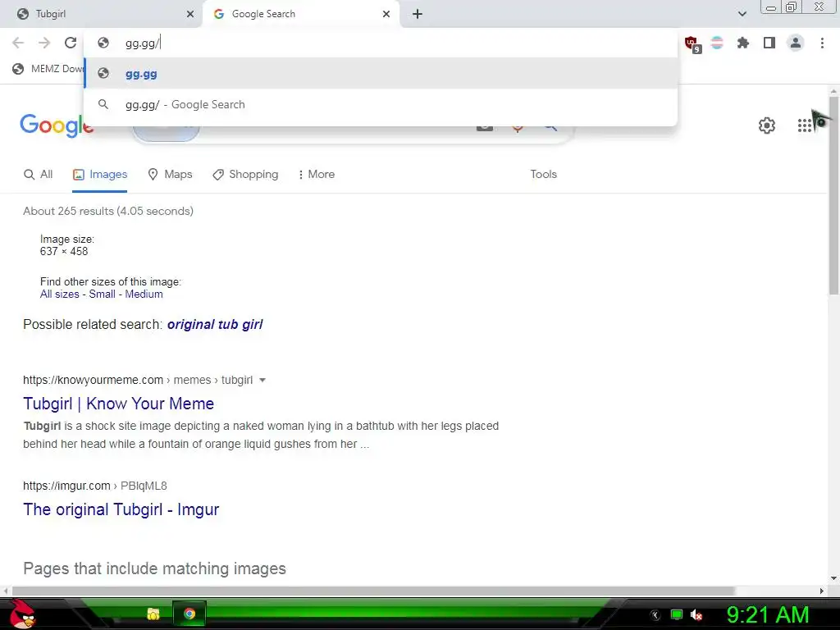Click the horizontal scrollbar thumb
Viewport: 840px width, 630px height.
click(373, 591)
